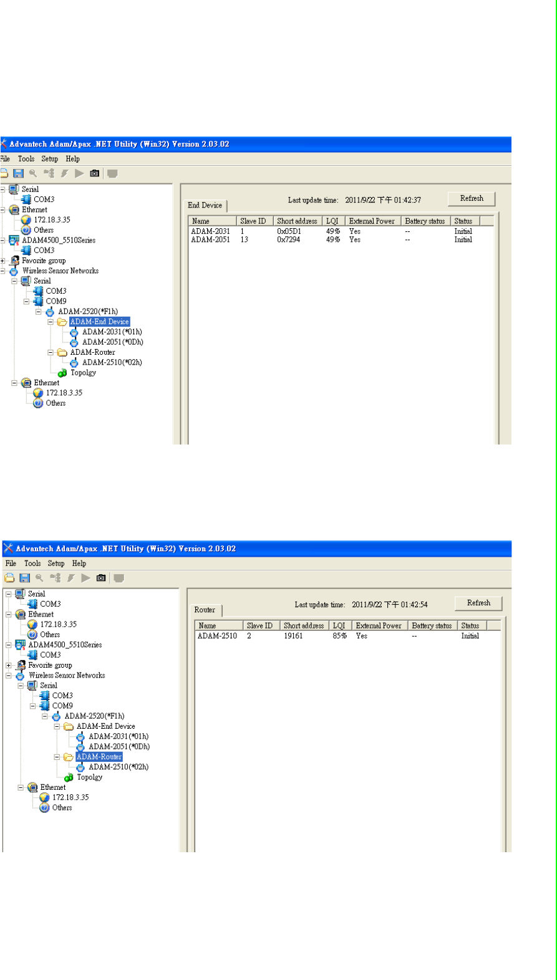Click the grey last toolbar icon in Router window

[119, 578]
